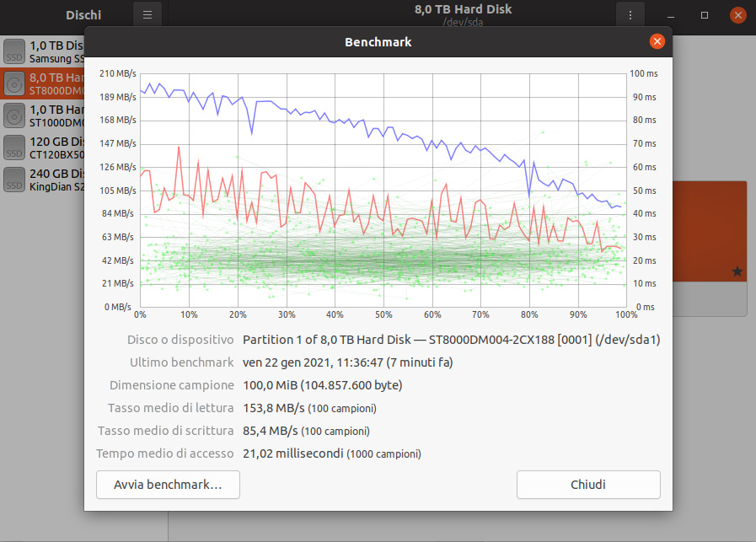This screenshot has width=756, height=542.
Task: Maximize the Dischi window
Action: click(x=705, y=15)
